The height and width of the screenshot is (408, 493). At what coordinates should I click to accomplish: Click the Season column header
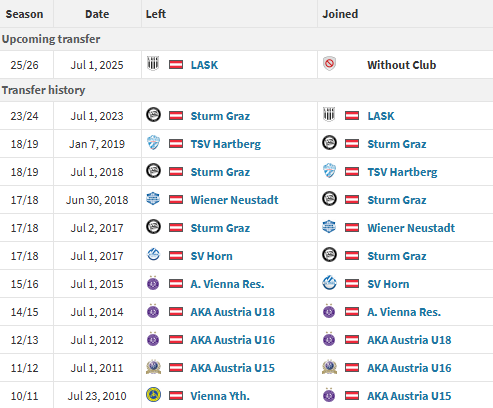(x=24, y=14)
